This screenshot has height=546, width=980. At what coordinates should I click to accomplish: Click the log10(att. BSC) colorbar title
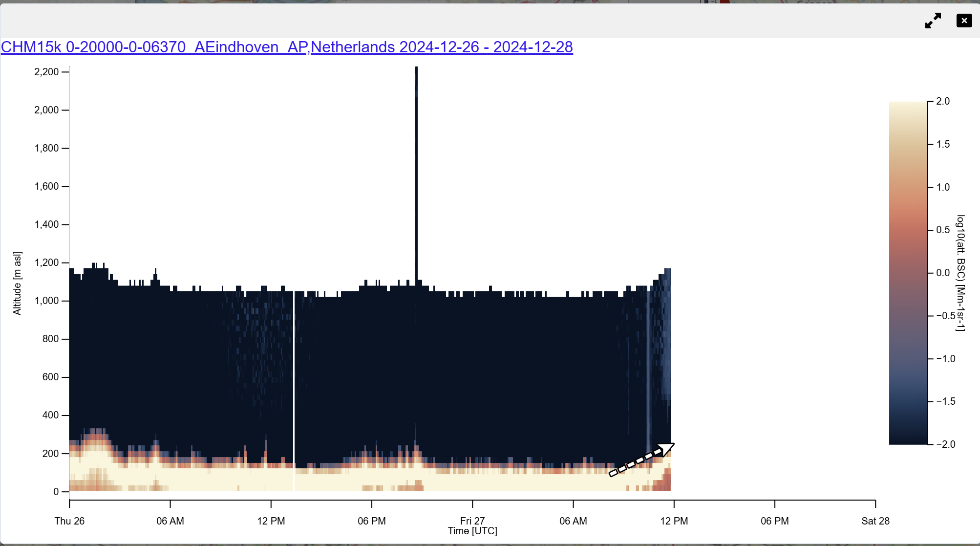tap(960, 273)
